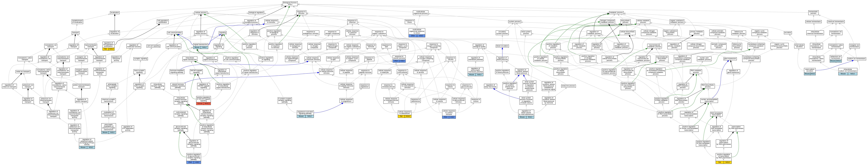The image size is (868, 165).
Task: Select 'regulation of membrane potential' node
Action: [475, 59]
